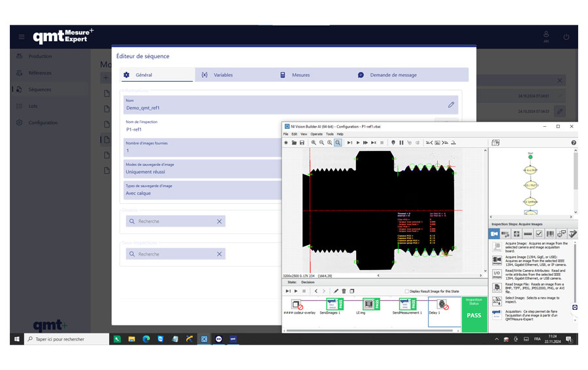The height and width of the screenshot is (370, 588).
Task: Click the pause button in the Vision Builder toolbar
Action: [401, 143]
